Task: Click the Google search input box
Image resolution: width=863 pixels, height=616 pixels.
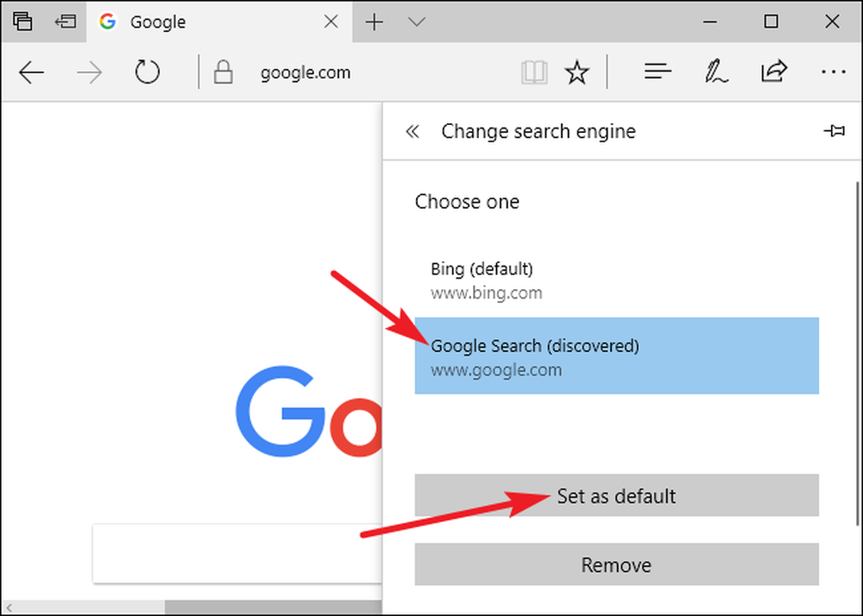Action: 237,553
